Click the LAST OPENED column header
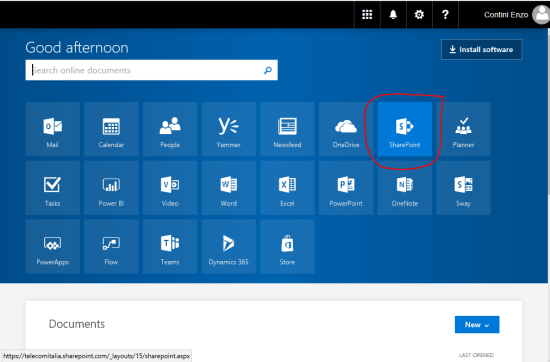The width and height of the screenshot is (550, 362). pyautogui.click(x=476, y=355)
